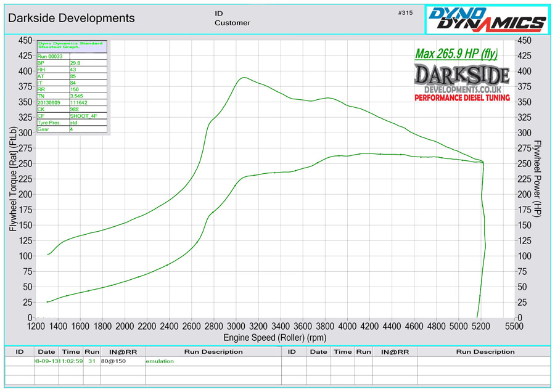The image size is (555, 392).
Task: Click the '4200' tick on the rpm axis
Action: (369, 326)
